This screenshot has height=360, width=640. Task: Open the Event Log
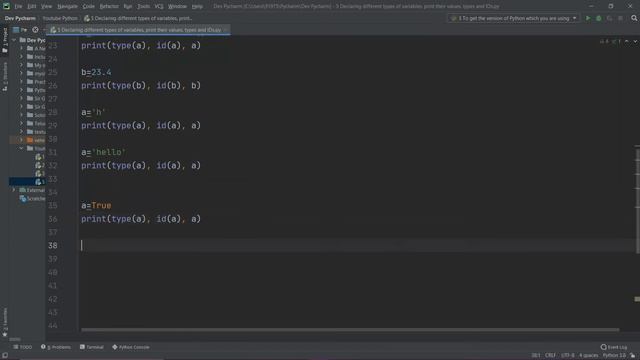614,347
